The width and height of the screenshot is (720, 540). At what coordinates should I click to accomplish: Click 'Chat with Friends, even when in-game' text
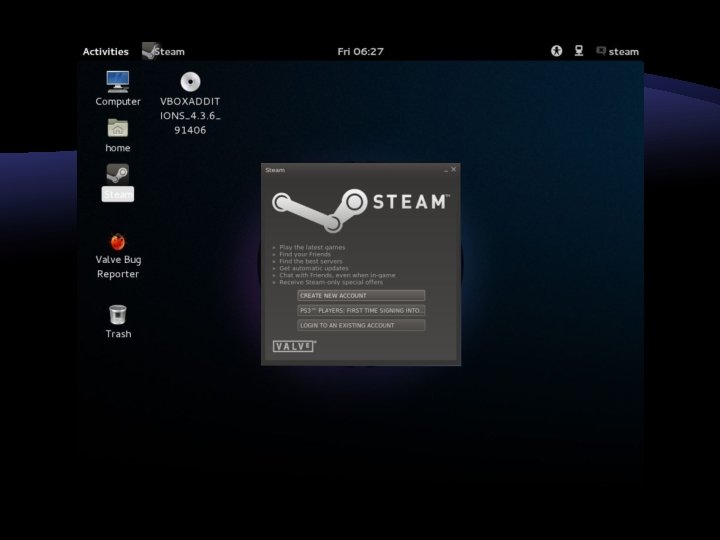pos(337,275)
